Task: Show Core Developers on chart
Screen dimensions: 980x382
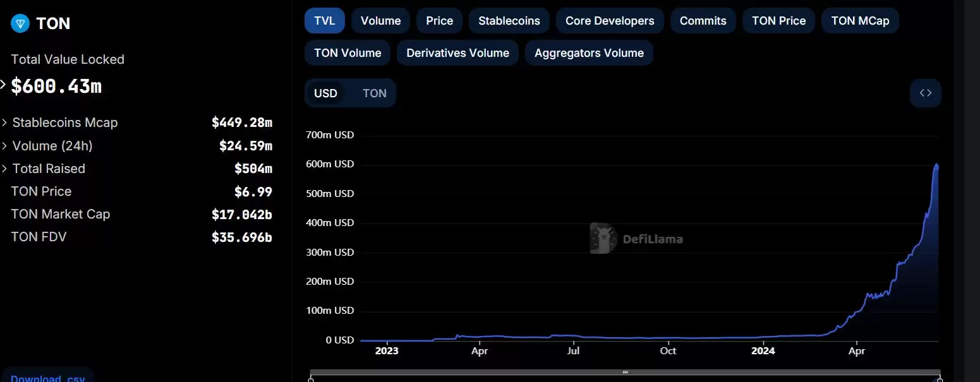Action: click(x=609, y=21)
